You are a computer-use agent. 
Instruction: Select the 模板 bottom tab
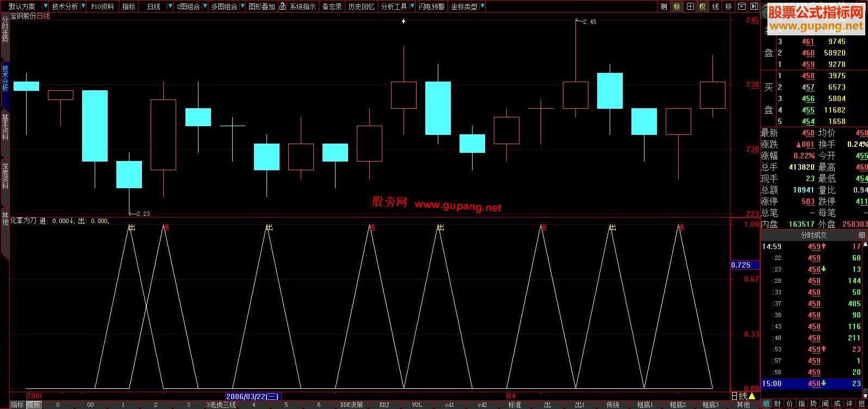pyautogui.click(x=34, y=405)
